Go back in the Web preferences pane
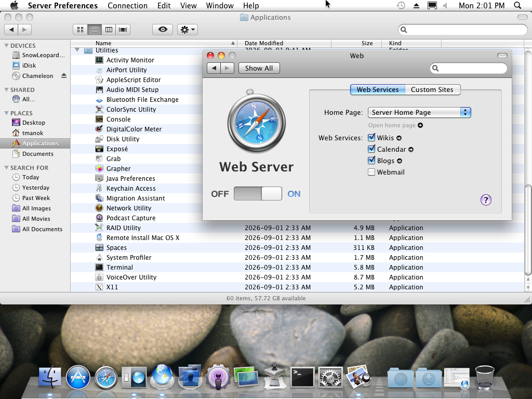 (x=214, y=68)
